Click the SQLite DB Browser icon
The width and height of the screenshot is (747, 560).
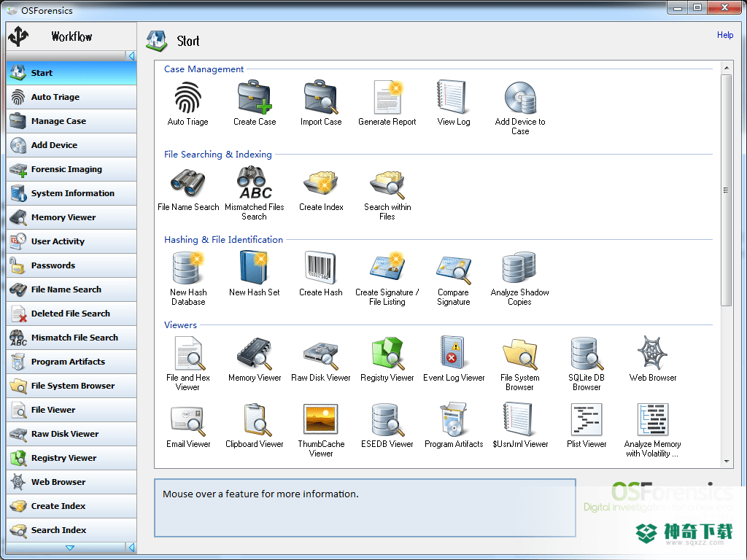point(587,354)
